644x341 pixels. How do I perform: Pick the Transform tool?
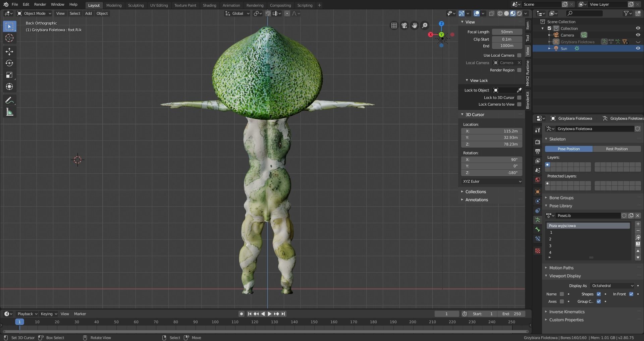tap(9, 87)
